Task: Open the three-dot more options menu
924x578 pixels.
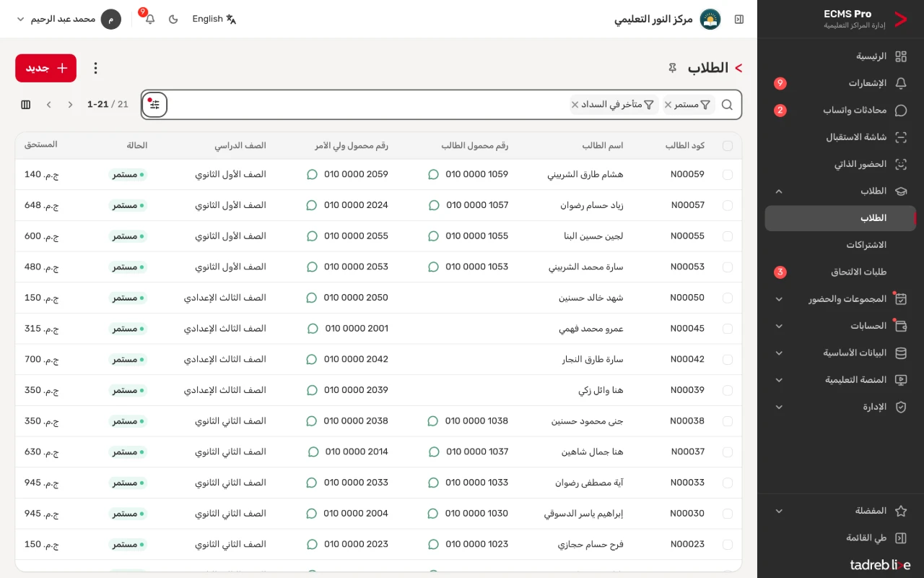Action: coord(95,68)
